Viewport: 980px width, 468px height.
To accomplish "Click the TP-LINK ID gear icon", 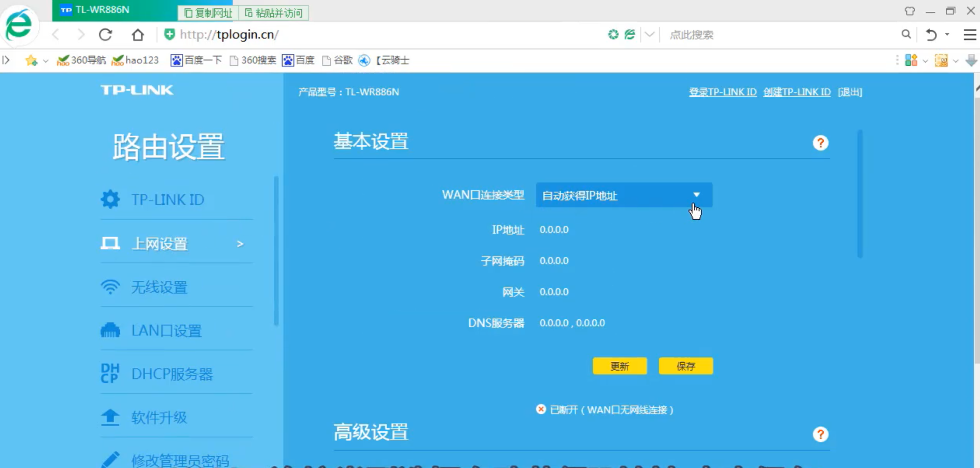I will (x=110, y=199).
